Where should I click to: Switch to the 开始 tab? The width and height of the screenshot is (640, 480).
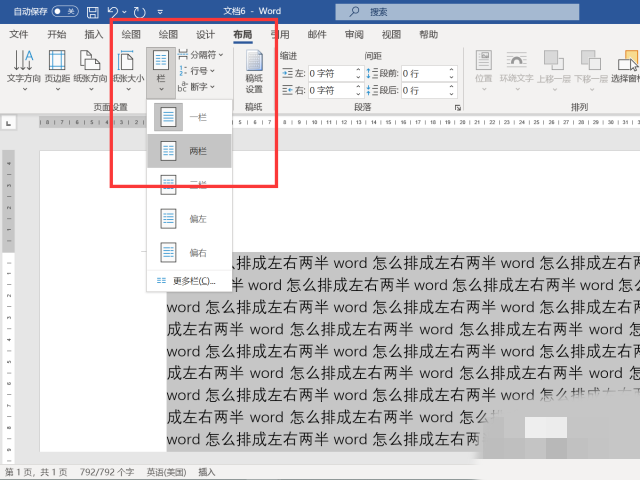(x=56, y=35)
